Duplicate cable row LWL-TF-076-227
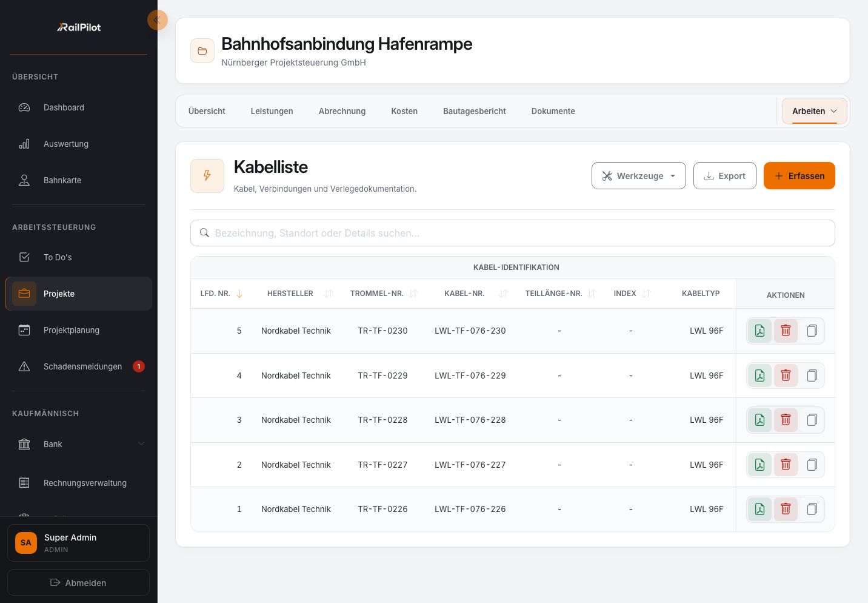This screenshot has height=603, width=868. click(812, 465)
